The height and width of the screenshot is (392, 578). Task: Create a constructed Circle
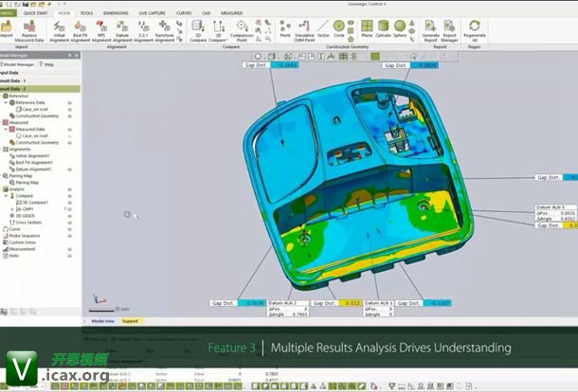point(339,28)
